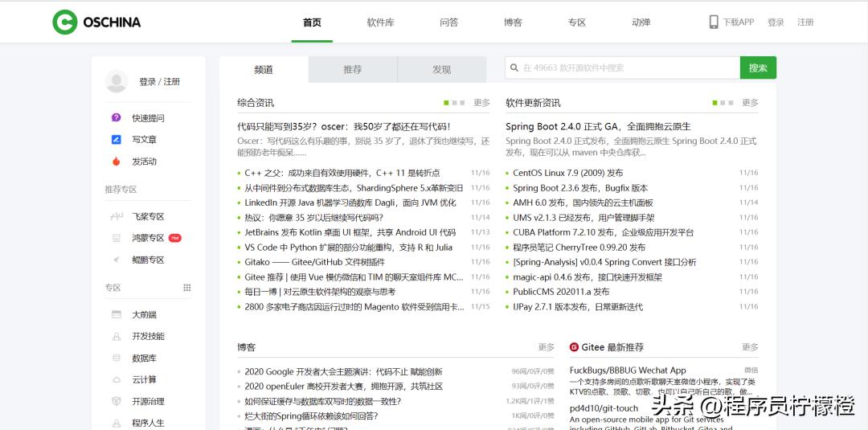Open 更多 for 博客 section
868x430 pixels.
pyautogui.click(x=547, y=347)
